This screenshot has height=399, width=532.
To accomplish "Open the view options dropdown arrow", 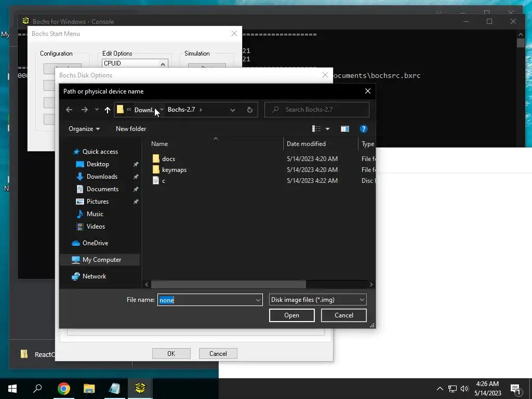I will (327, 129).
